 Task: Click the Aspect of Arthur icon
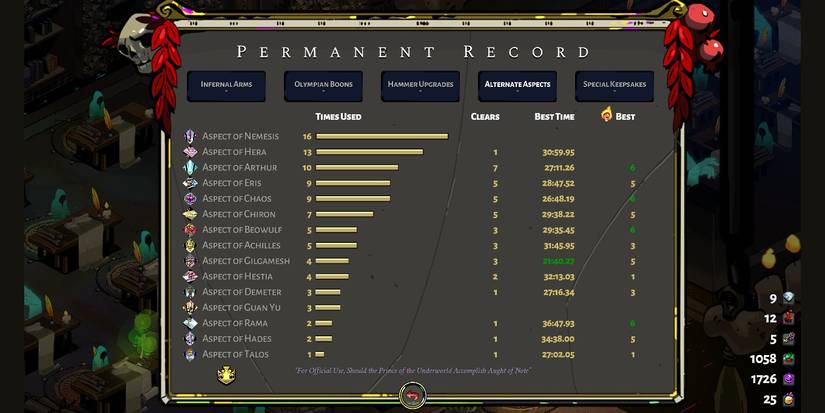[x=190, y=167]
